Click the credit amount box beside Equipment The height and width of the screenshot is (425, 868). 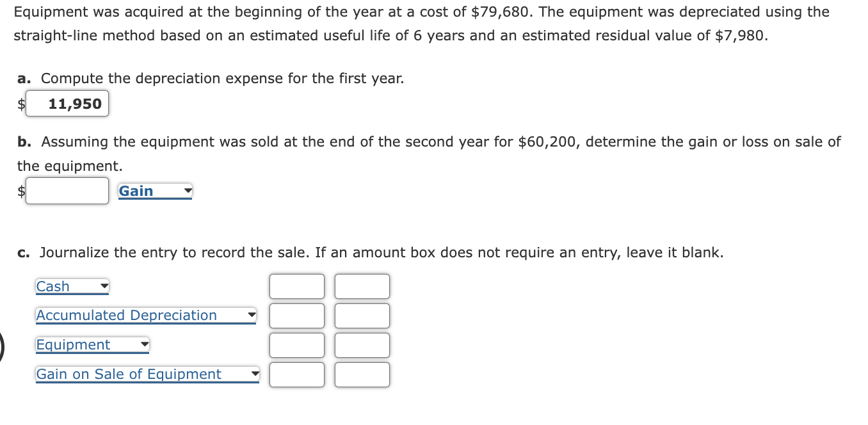(362, 345)
